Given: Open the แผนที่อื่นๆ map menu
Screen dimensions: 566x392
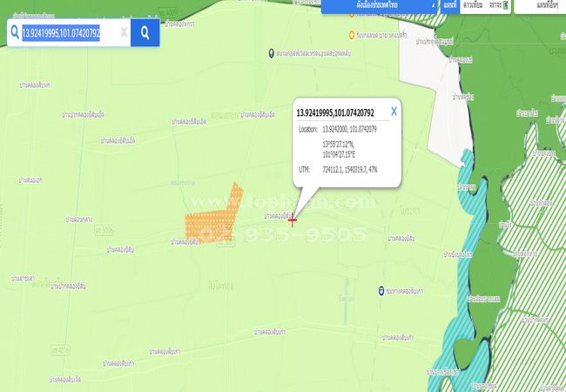Looking at the screenshot, I should (544, 5).
